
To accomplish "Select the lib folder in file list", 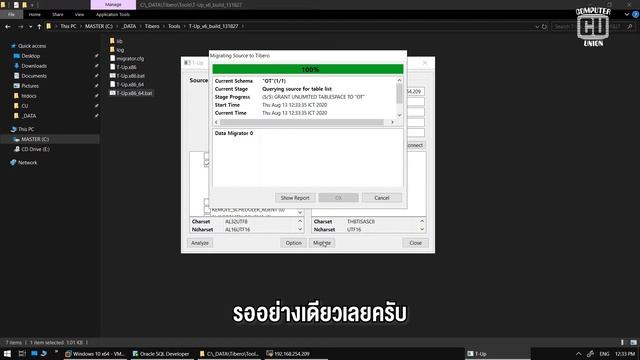I will click(116, 41).
